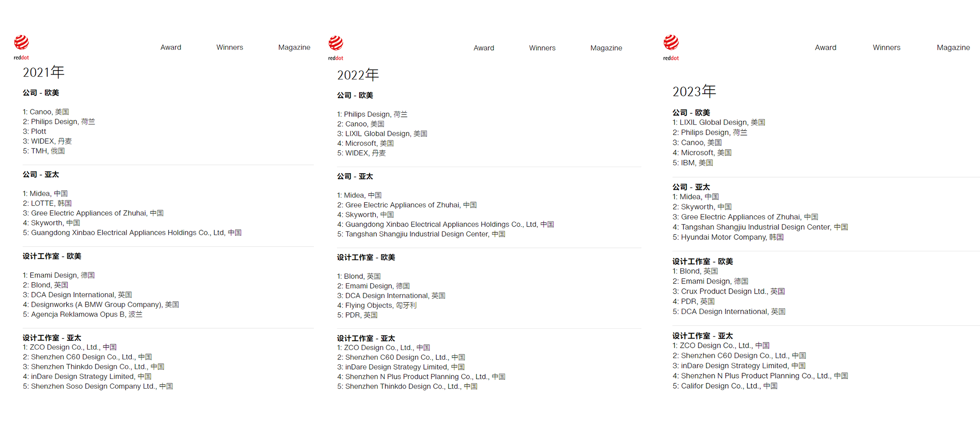
Task: Open Award menu in the 2022 page header
Action: [483, 48]
